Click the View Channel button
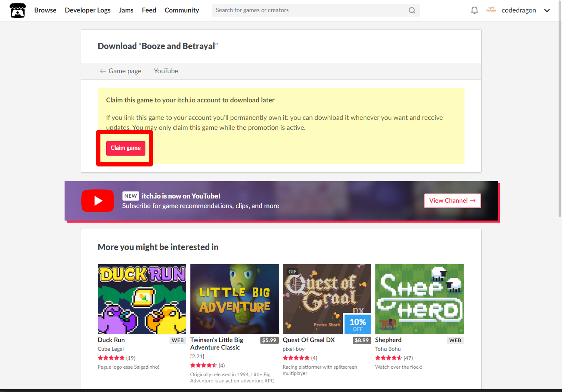Screen dimensions: 562x392 (452, 201)
